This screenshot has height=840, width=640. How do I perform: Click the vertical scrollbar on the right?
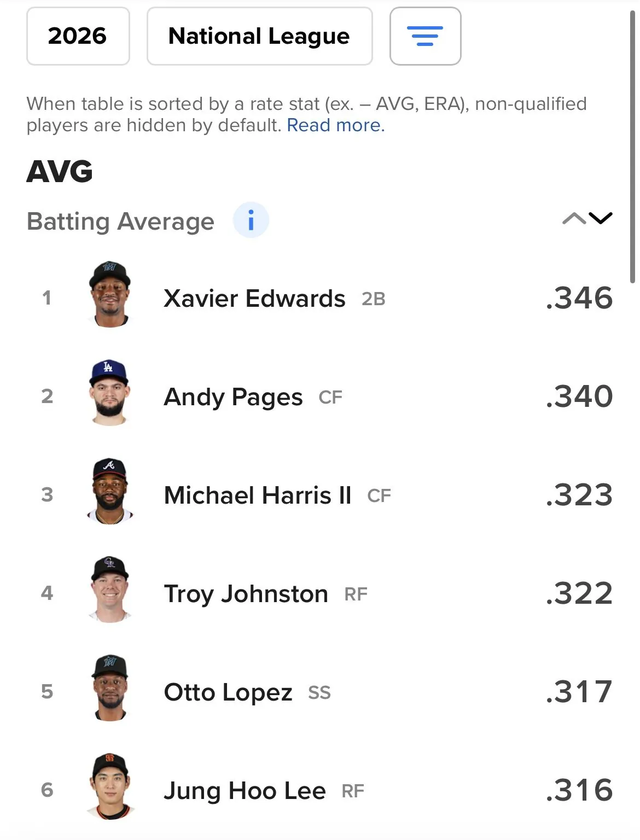pyautogui.click(x=632, y=148)
